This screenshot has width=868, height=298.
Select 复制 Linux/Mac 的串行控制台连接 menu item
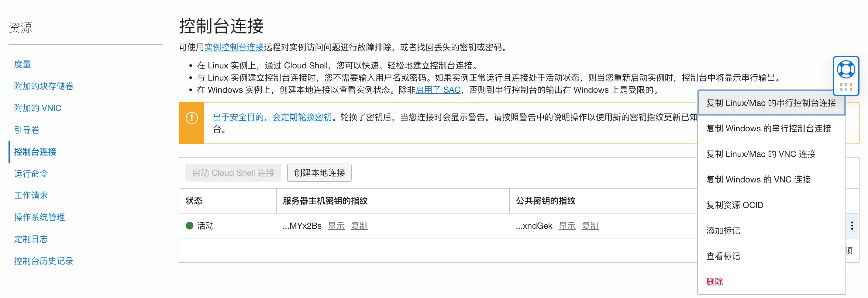771,103
